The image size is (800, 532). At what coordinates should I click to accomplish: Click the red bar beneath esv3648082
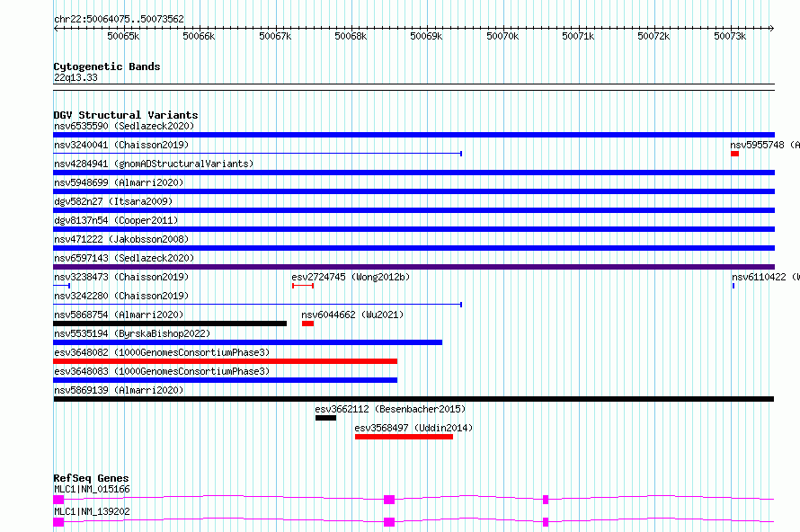tap(225, 361)
